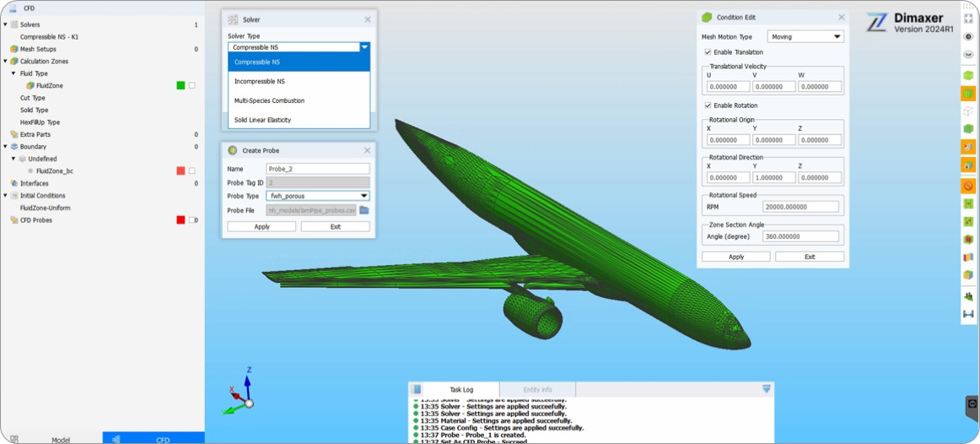Click the CFD panel header icon

pyautogui.click(x=13, y=8)
